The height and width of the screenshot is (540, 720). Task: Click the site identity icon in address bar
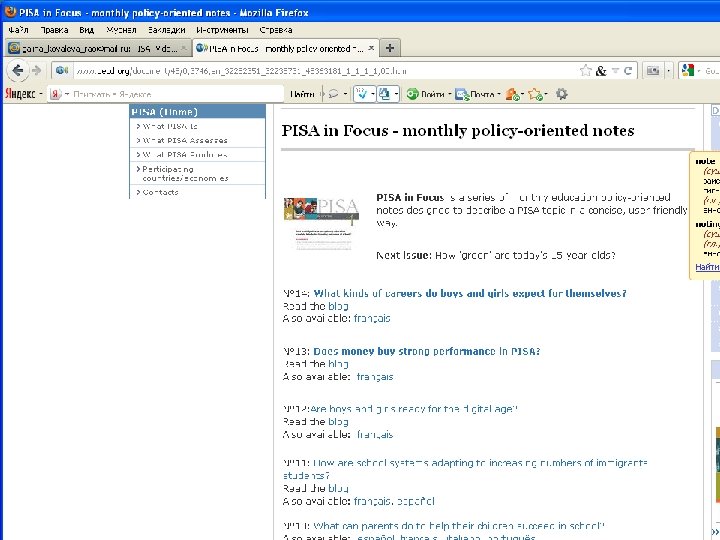(x=62, y=71)
